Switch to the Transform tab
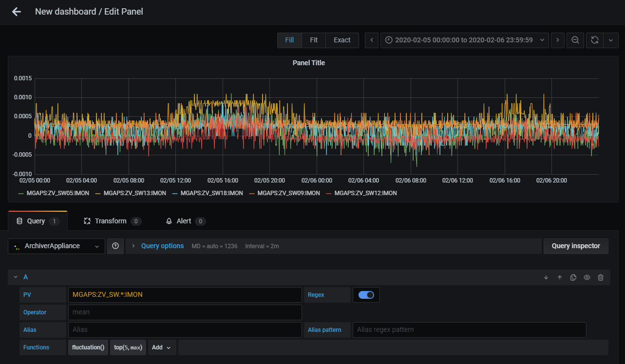Viewport: 625px width, 364px height. [x=112, y=221]
